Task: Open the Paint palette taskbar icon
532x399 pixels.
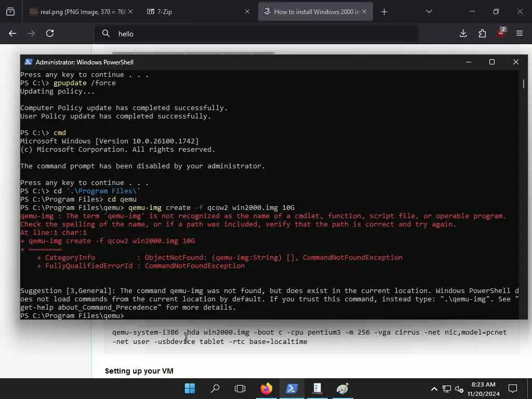Action: [343, 389]
